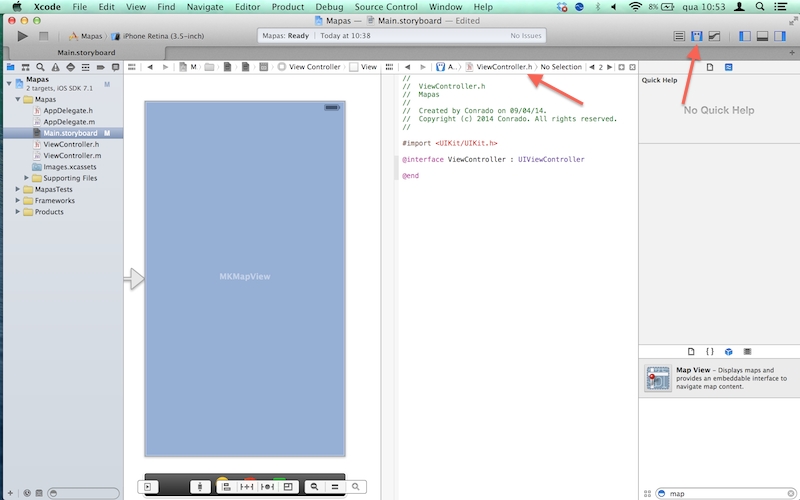Open the Xcode menu

click(x=47, y=7)
